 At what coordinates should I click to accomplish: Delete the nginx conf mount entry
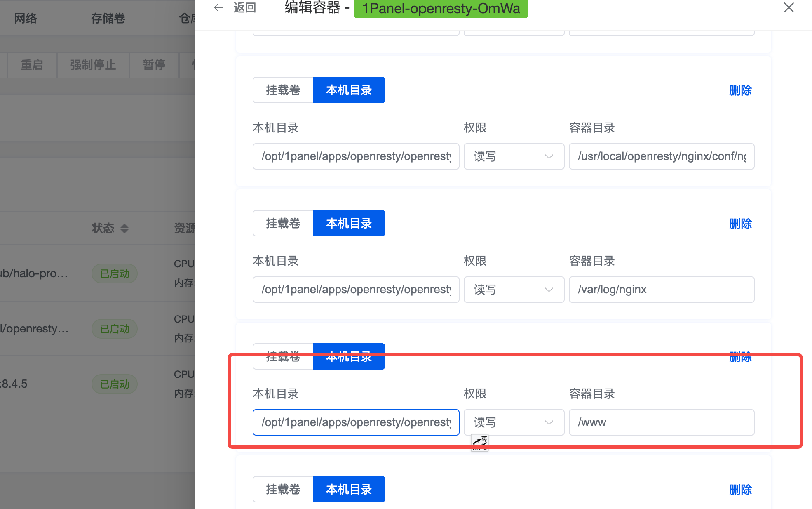(740, 90)
